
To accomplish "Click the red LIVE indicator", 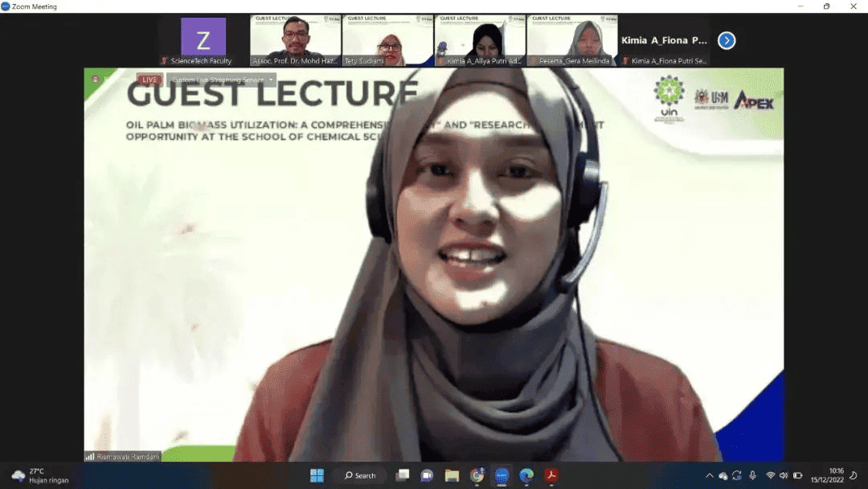I will [x=149, y=80].
